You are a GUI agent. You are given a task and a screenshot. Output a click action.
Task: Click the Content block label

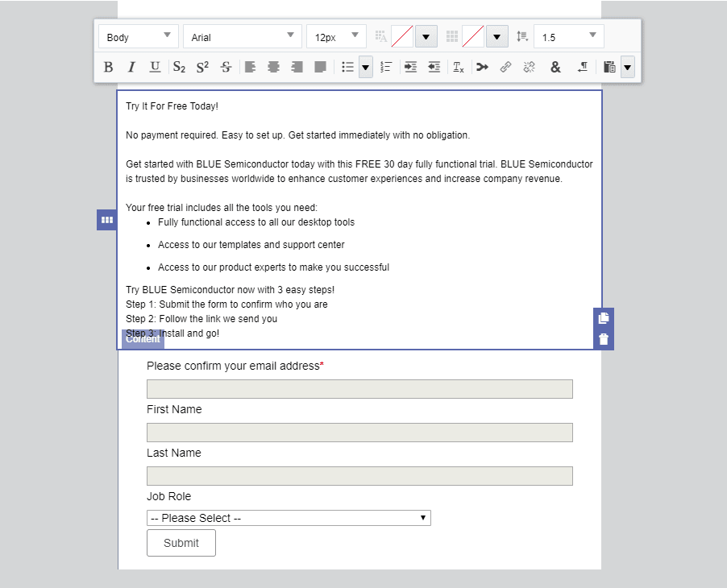point(143,339)
